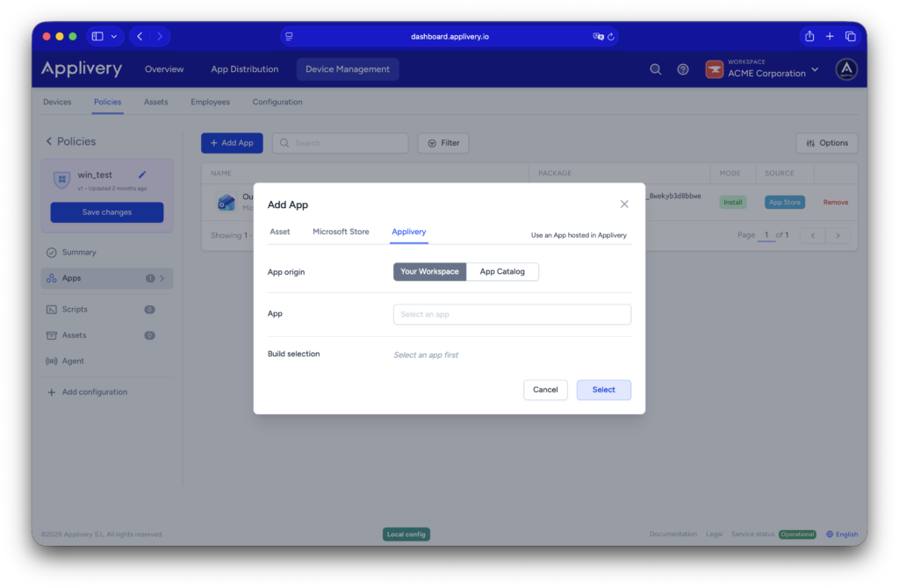The width and height of the screenshot is (899, 588).
Task: Open the Select an app dropdown
Action: pos(512,314)
